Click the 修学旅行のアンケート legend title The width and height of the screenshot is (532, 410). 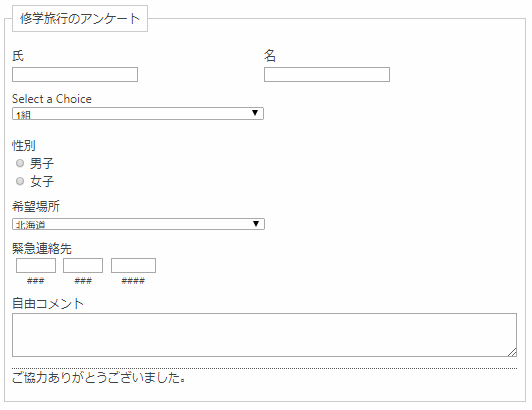coord(80,19)
